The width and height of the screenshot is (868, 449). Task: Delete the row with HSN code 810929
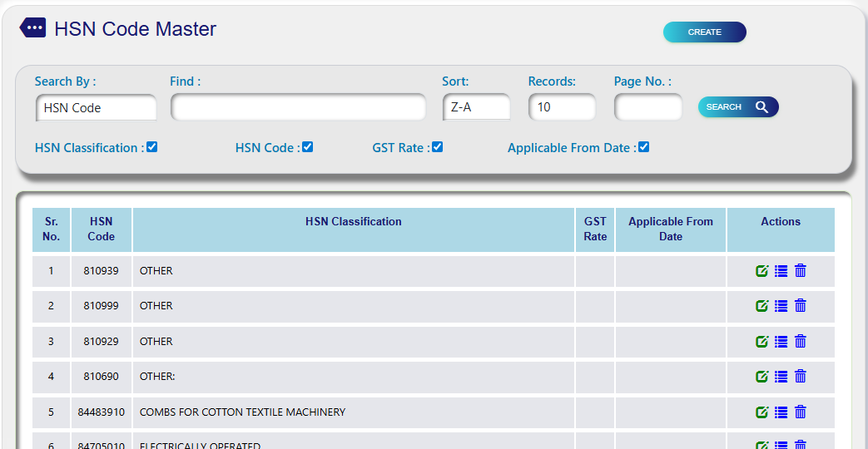801,341
